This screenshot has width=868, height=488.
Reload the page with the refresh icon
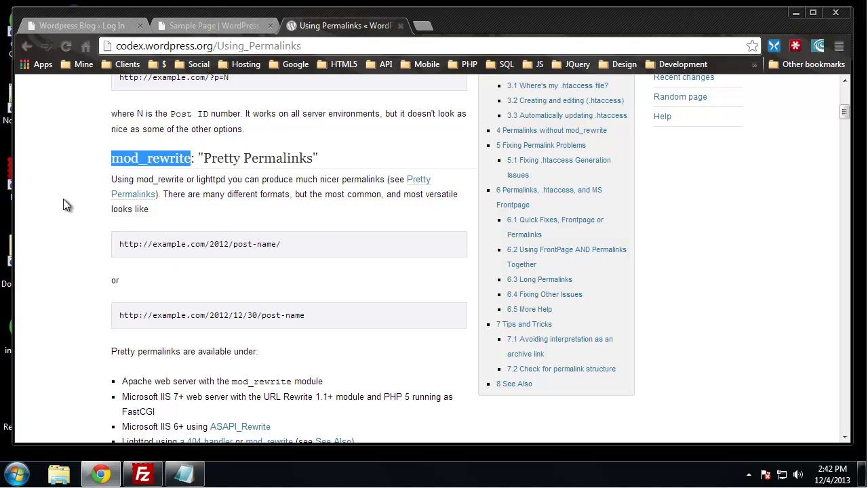[66, 46]
